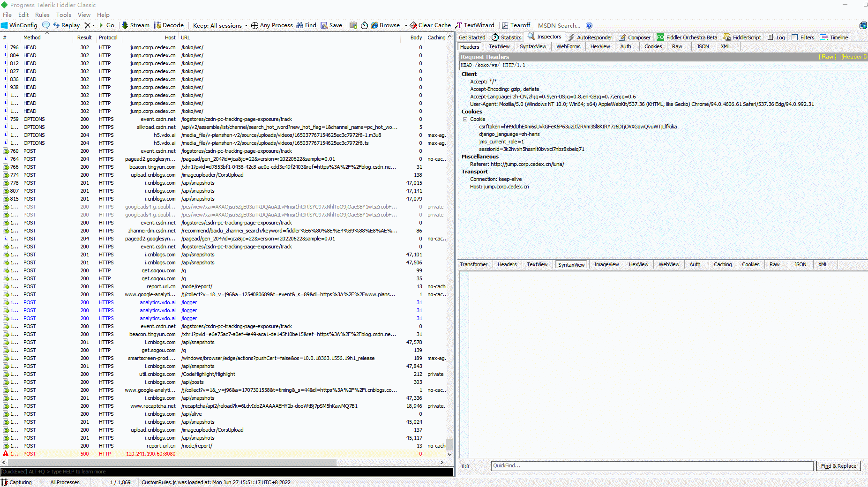The width and height of the screenshot is (868, 487).
Task: Click the Find & Replace button
Action: click(838, 466)
